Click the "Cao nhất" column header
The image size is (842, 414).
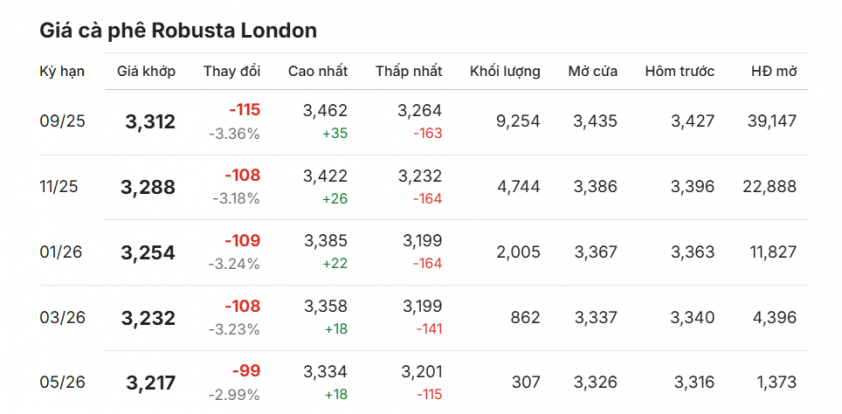318,72
